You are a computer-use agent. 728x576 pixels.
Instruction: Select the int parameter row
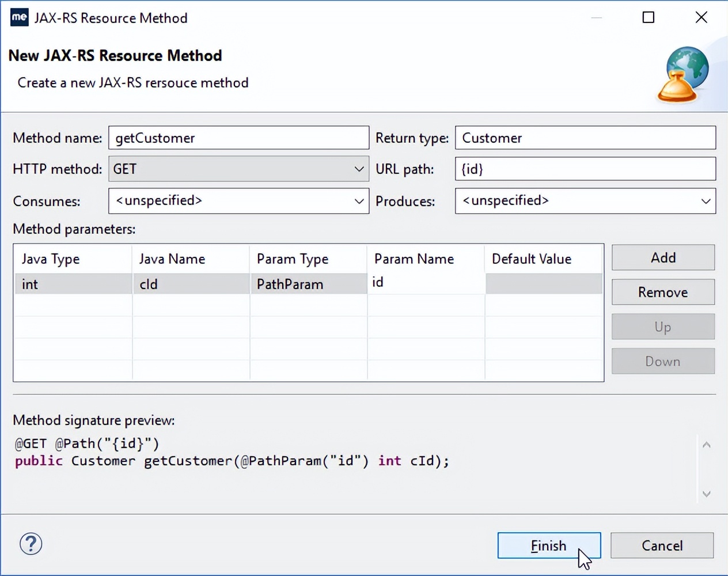(x=73, y=283)
